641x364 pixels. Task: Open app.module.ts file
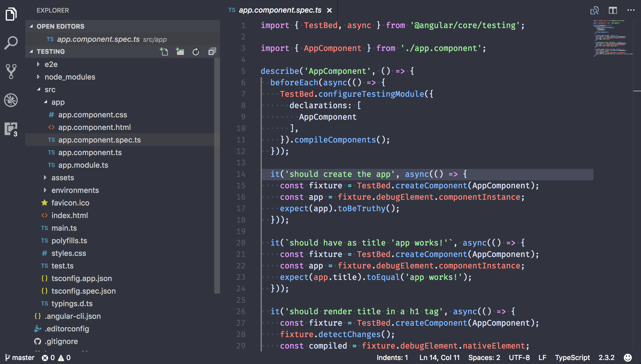pyautogui.click(x=123, y=165)
